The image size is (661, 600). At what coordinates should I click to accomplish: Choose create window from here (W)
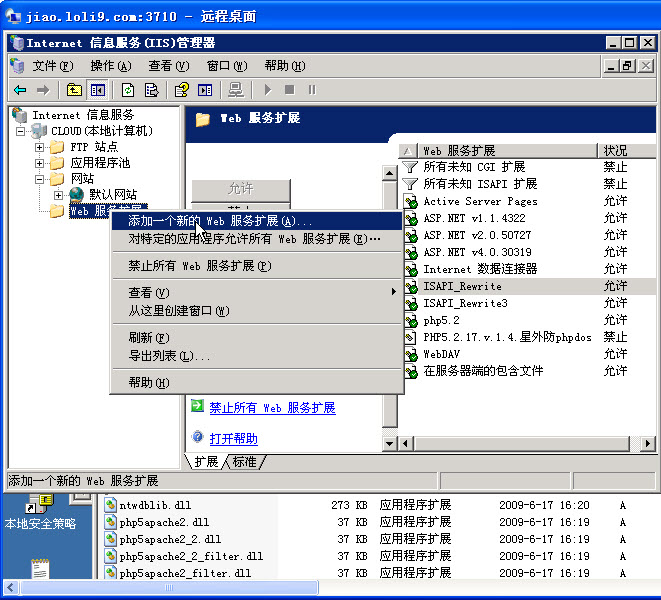pos(257,311)
